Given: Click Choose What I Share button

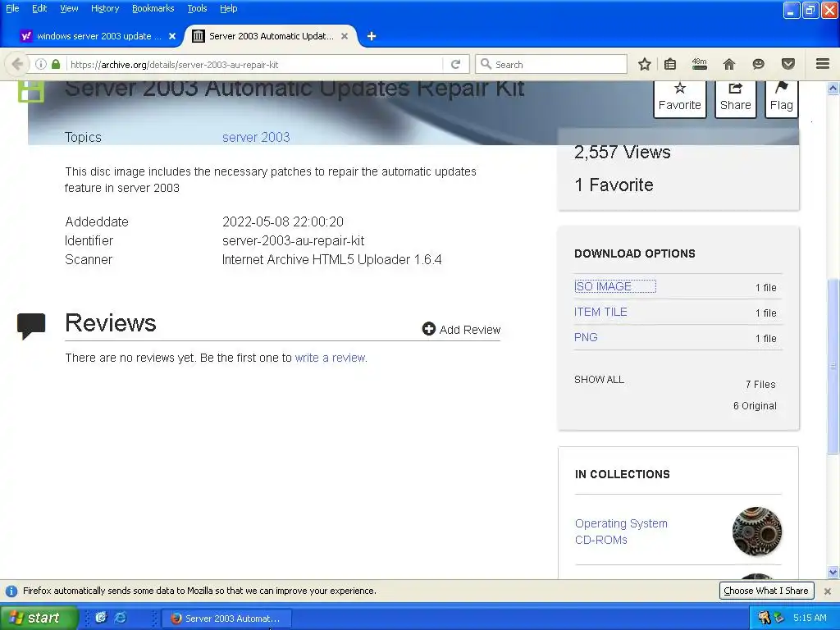Looking at the screenshot, I should tap(766, 591).
